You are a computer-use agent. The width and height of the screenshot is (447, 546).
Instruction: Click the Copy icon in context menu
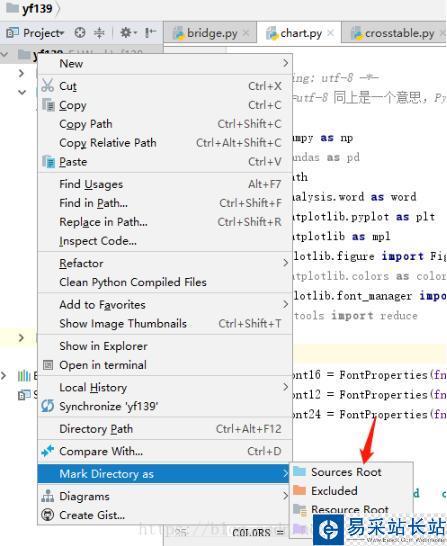click(48, 105)
